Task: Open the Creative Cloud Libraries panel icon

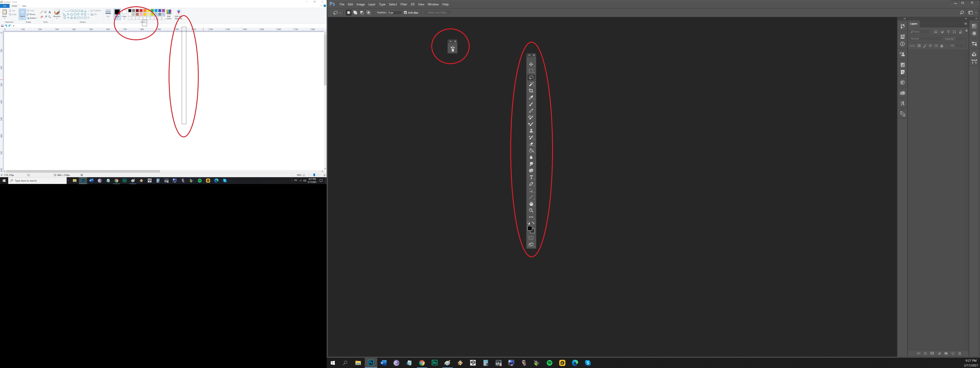Action: 902,93
